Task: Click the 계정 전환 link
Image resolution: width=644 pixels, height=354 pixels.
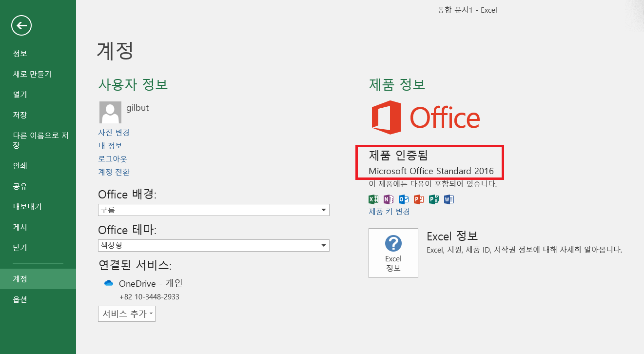Action: (x=114, y=172)
